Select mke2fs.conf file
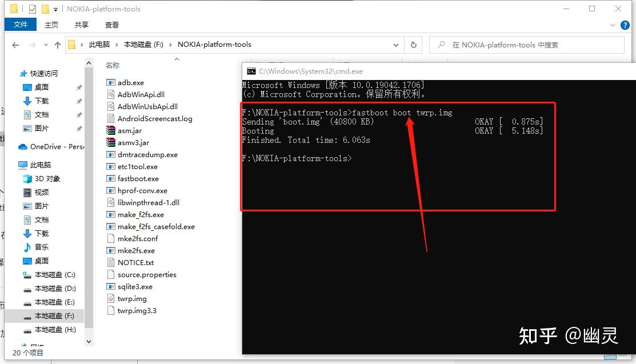 [138, 239]
